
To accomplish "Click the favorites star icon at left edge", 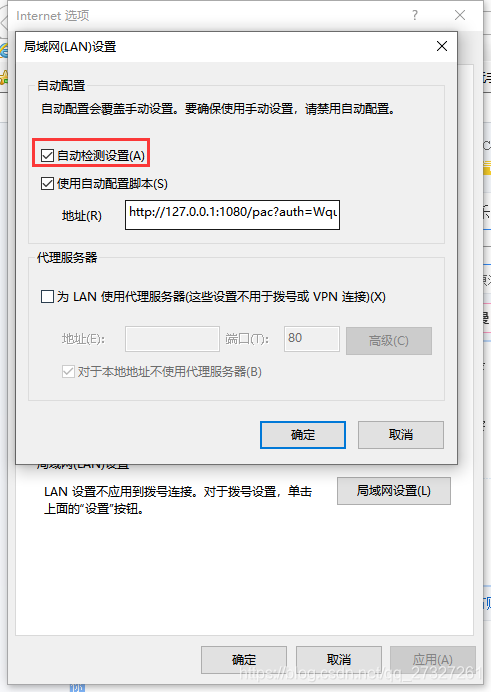I will click(x=4, y=78).
